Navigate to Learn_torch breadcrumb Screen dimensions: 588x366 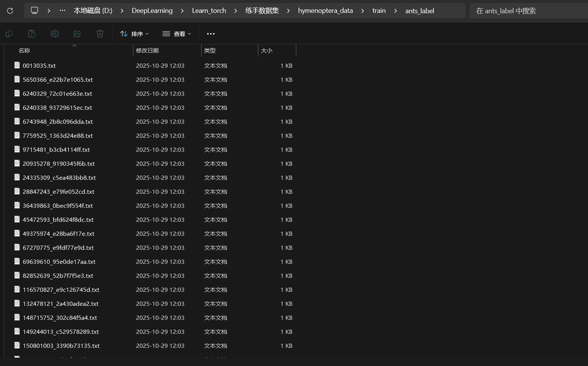click(x=209, y=11)
